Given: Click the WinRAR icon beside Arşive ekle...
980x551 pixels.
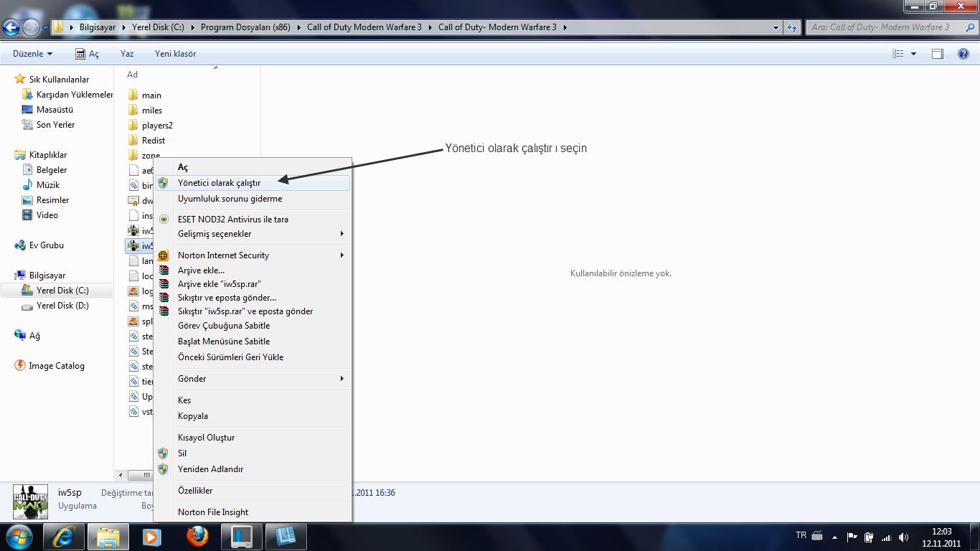Looking at the screenshot, I should pyautogui.click(x=164, y=270).
